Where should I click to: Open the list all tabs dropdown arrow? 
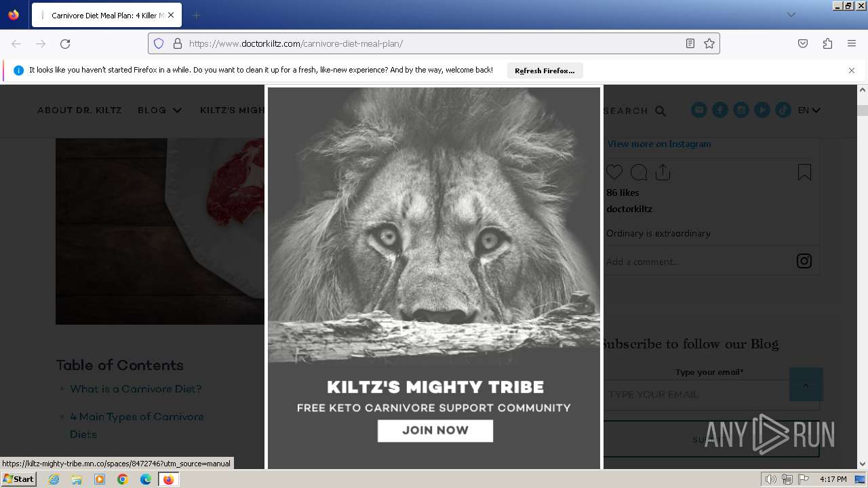[791, 15]
